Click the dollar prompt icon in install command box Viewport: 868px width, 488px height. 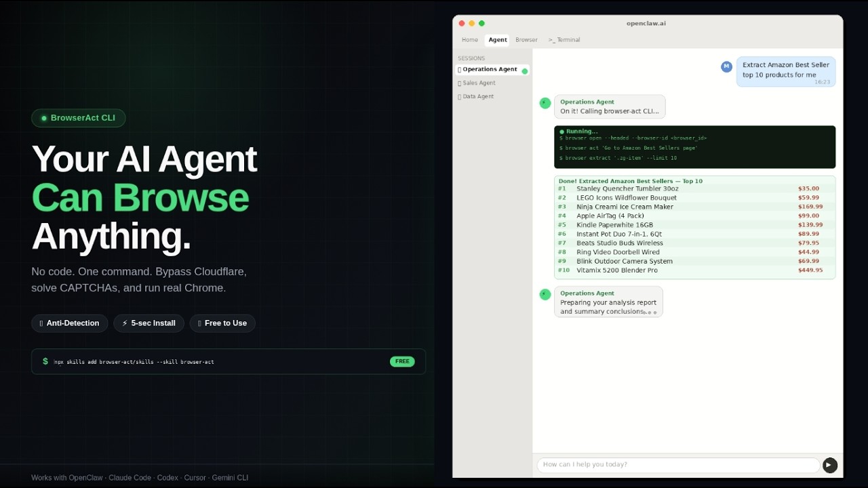point(45,361)
